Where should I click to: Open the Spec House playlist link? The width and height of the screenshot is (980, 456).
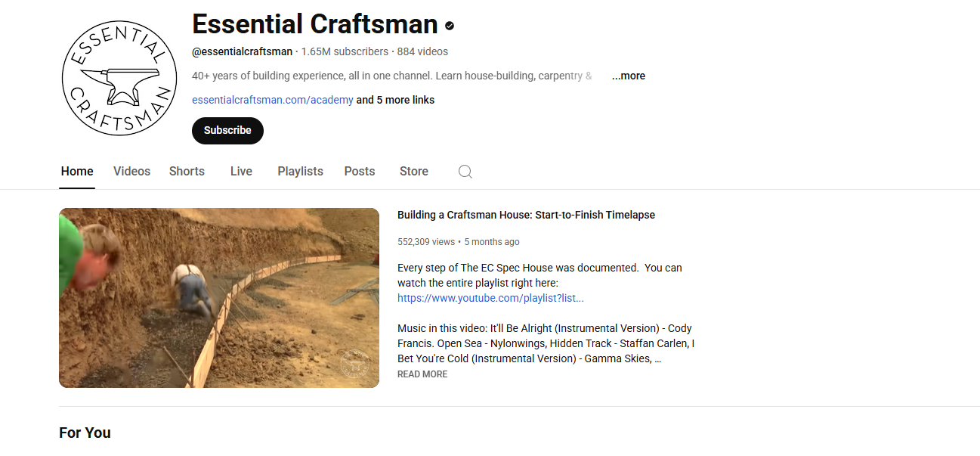point(490,297)
